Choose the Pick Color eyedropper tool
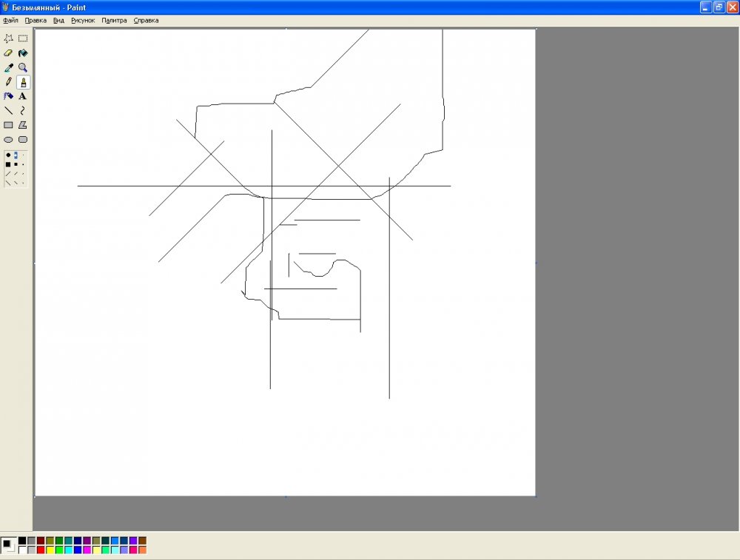The height and width of the screenshot is (560, 740). [9, 67]
